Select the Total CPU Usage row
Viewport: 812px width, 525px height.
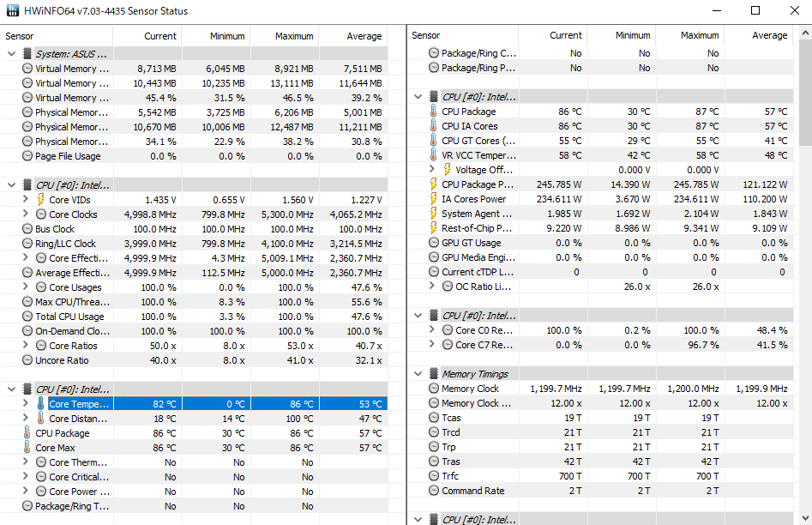[194, 317]
